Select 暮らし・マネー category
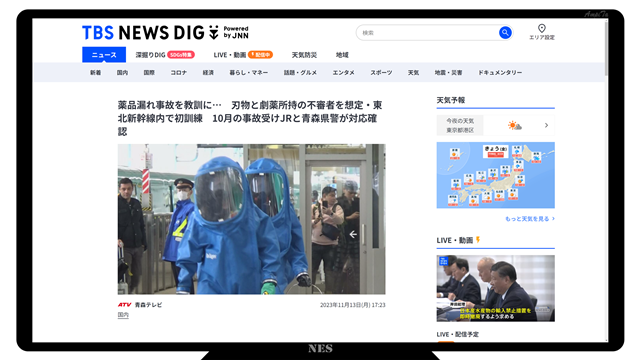 click(x=249, y=73)
